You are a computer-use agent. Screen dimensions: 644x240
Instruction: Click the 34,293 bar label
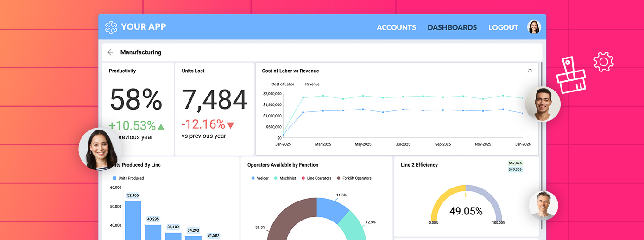pos(193,230)
